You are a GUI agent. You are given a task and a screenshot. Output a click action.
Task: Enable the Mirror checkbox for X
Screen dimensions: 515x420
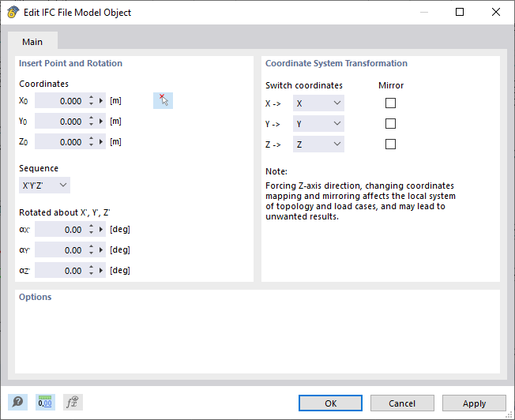[390, 103]
